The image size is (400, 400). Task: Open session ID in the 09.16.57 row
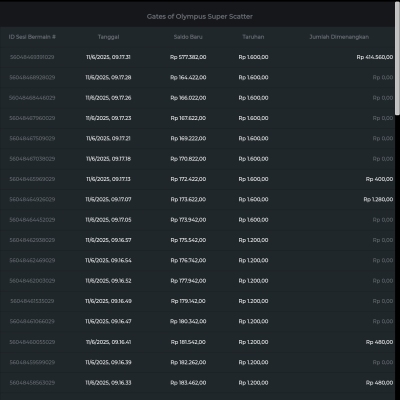[x=32, y=240]
